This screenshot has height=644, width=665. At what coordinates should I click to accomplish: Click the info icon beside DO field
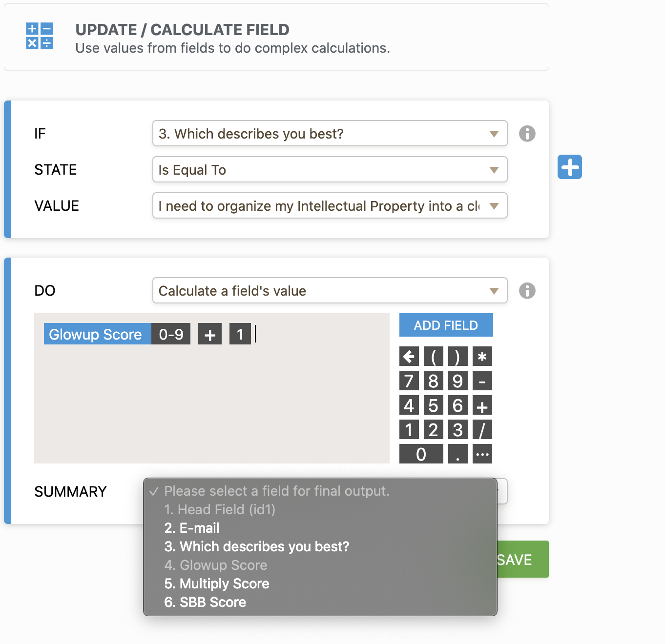[x=527, y=290]
